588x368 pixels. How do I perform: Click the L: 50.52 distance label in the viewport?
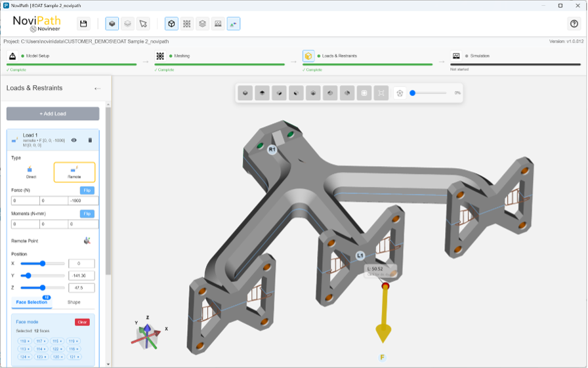pyautogui.click(x=381, y=271)
